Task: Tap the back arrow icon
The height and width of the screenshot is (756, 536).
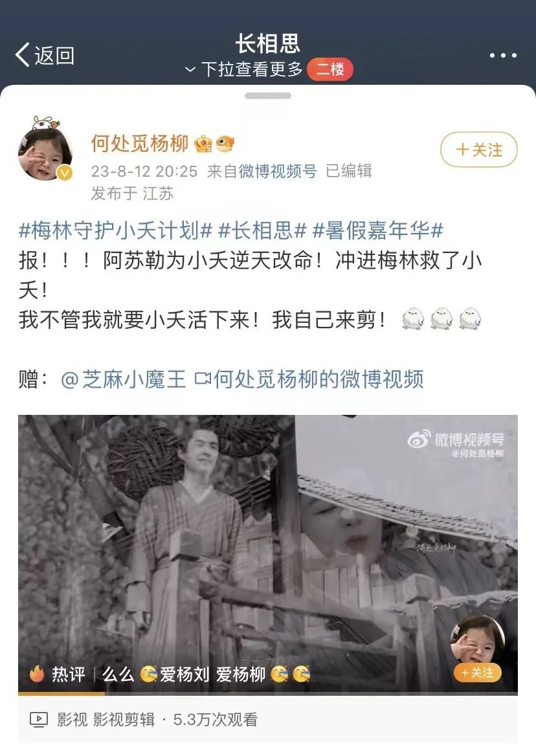Action: coord(23,54)
